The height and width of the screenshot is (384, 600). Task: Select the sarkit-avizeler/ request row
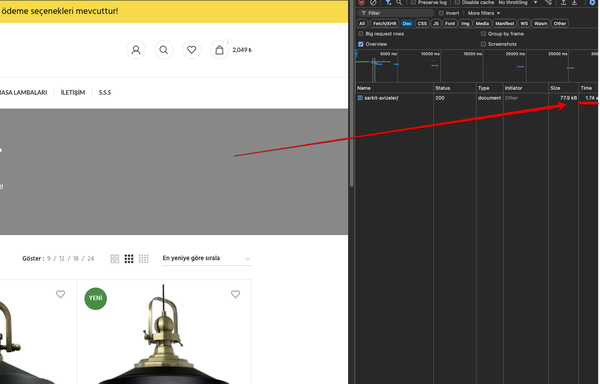(478, 98)
